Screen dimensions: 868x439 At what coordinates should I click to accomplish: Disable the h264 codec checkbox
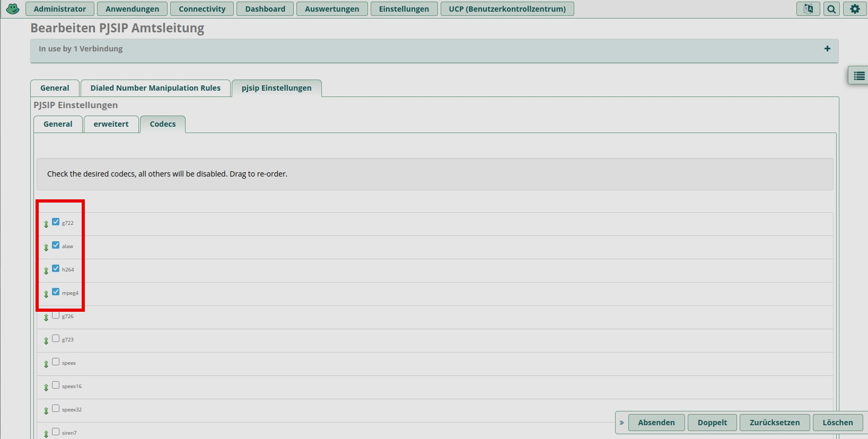[56, 269]
